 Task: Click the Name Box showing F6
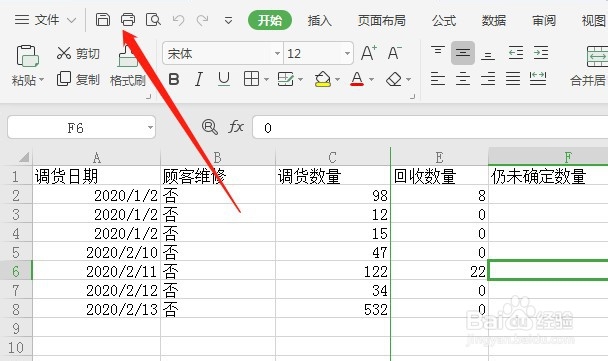(x=76, y=127)
